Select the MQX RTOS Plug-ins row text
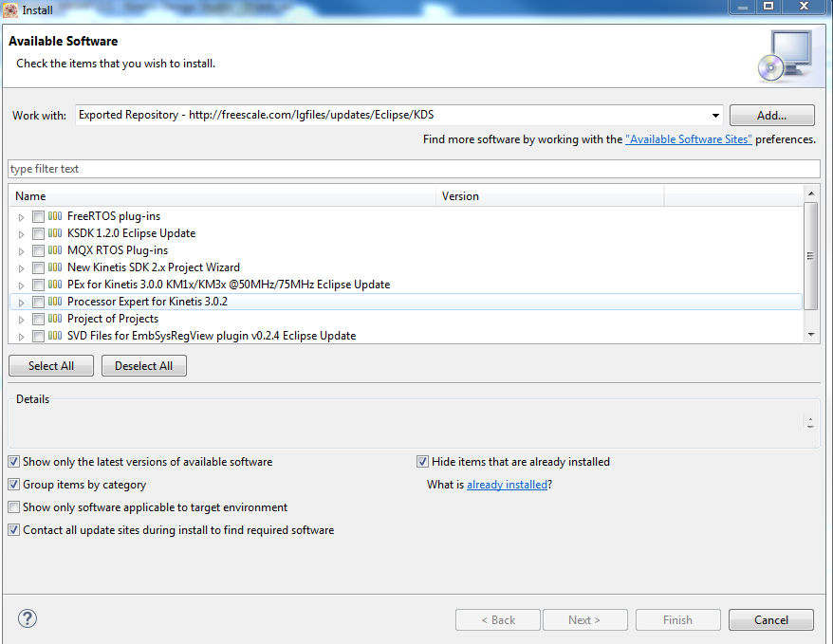Viewport: 833px width, 644px height. click(118, 250)
